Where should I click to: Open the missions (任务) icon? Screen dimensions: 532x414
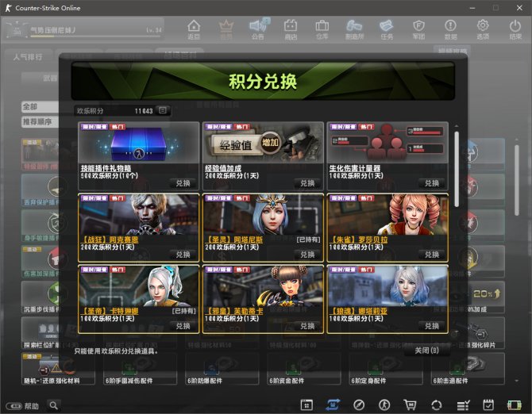pyautogui.click(x=387, y=29)
